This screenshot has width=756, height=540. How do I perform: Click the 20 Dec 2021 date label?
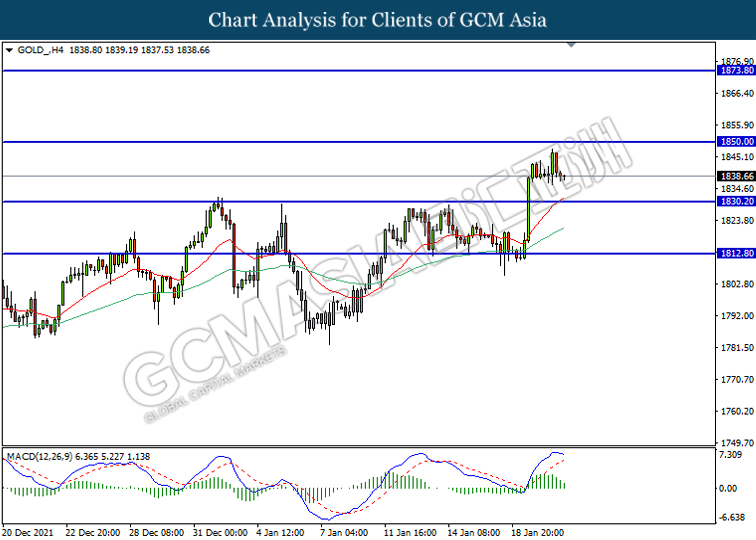(x=27, y=533)
